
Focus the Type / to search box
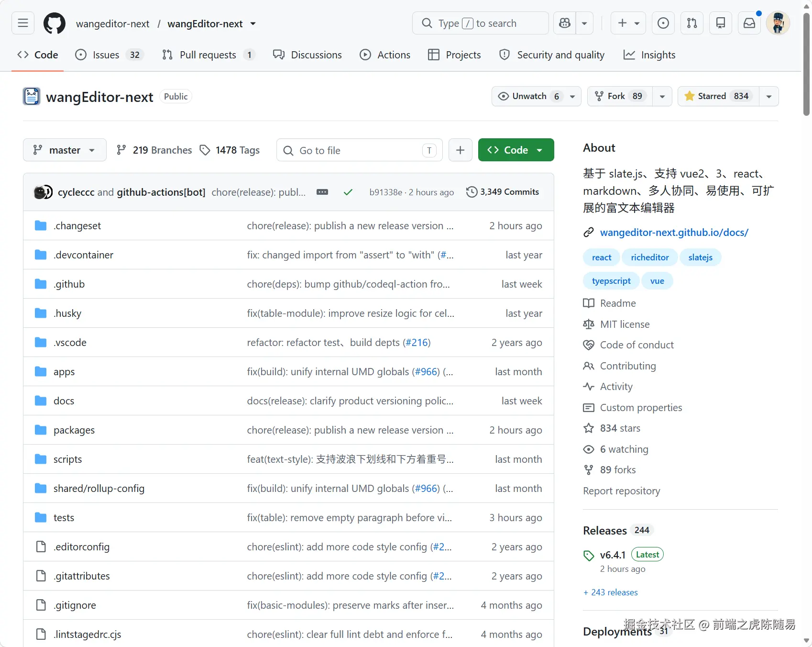point(480,23)
